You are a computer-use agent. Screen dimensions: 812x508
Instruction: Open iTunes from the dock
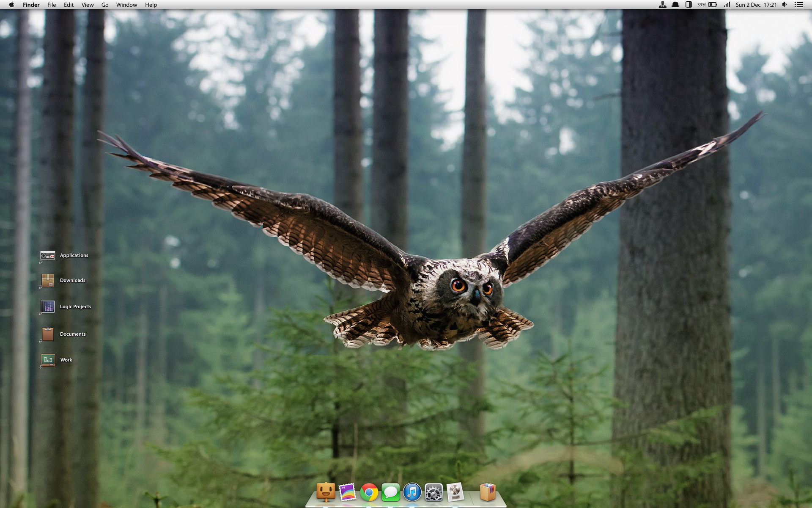point(412,492)
